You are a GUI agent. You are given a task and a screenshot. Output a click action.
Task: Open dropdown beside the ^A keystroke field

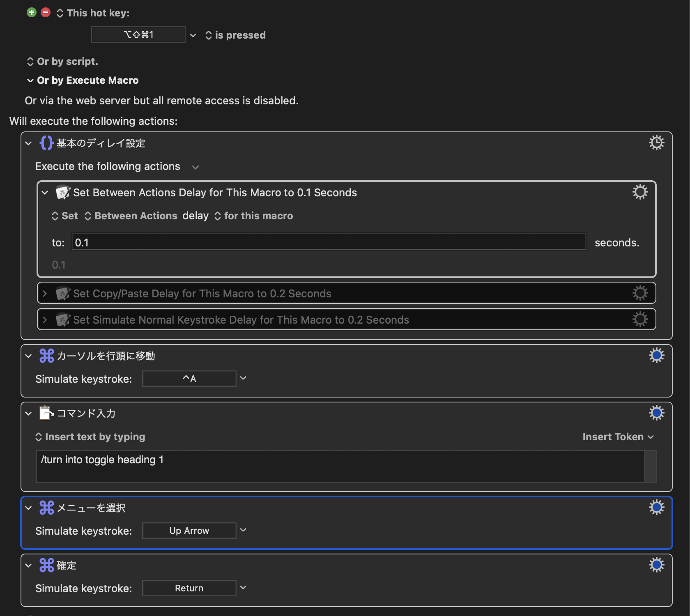point(243,378)
